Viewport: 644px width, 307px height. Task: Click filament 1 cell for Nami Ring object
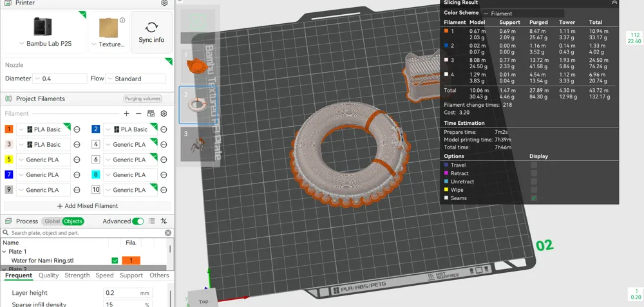pyautogui.click(x=131, y=261)
